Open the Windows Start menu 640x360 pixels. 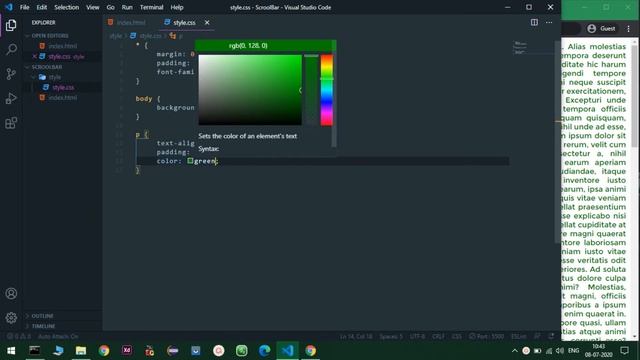coord(11,351)
